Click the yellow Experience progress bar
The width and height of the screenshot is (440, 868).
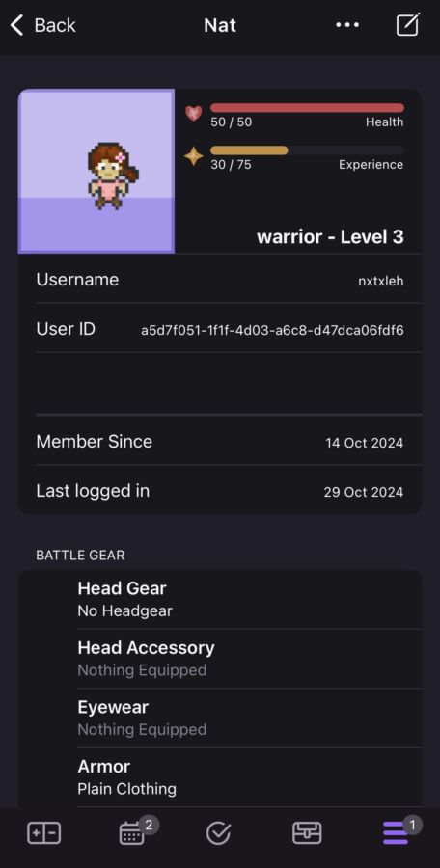pyautogui.click(x=307, y=150)
